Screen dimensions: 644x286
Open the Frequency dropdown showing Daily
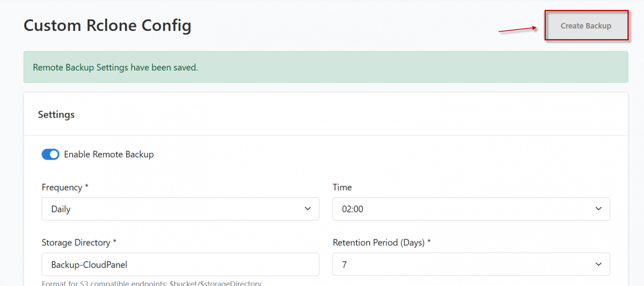[x=180, y=209]
